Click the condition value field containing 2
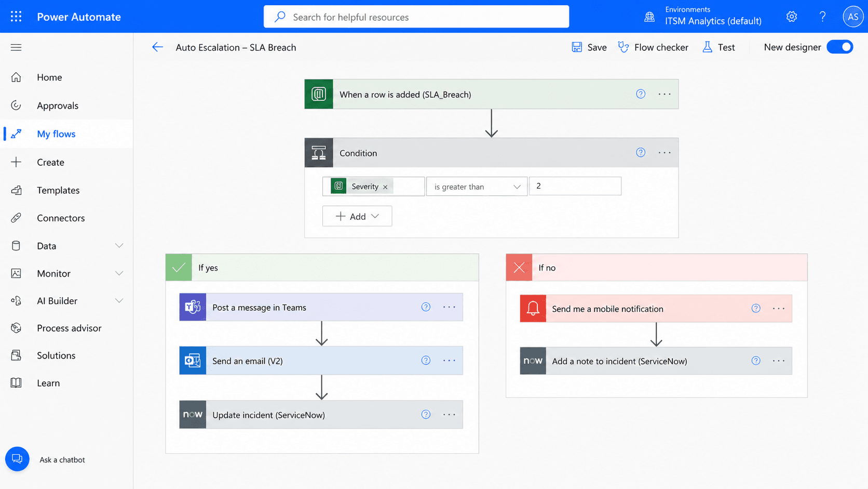This screenshot has height=489, width=868. (x=575, y=186)
